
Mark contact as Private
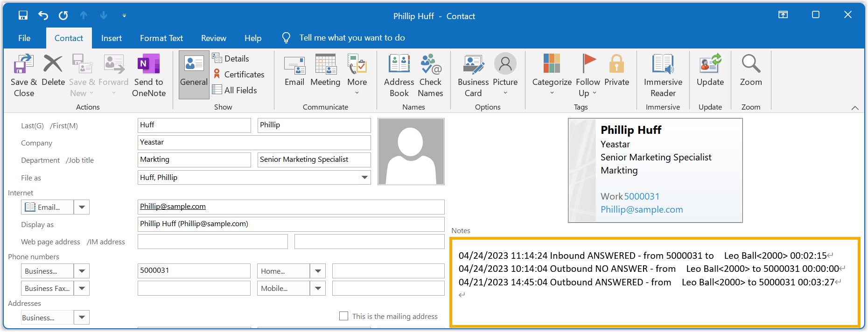[616, 70]
